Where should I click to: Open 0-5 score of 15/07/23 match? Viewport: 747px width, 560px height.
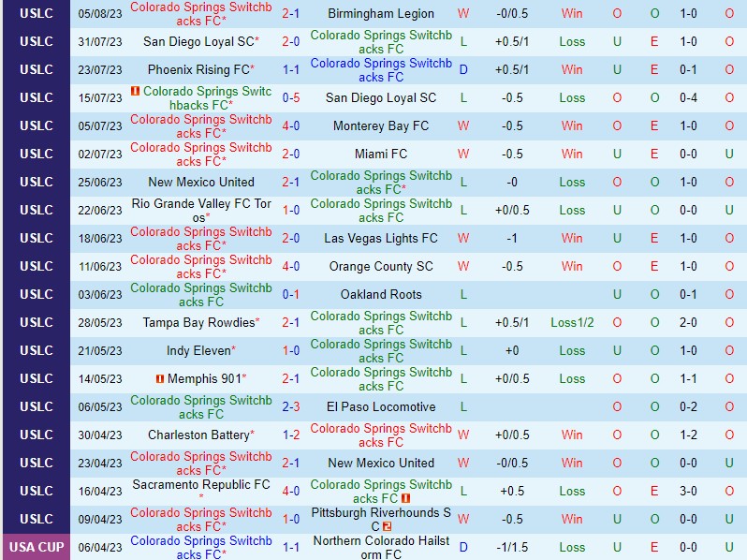(290, 97)
